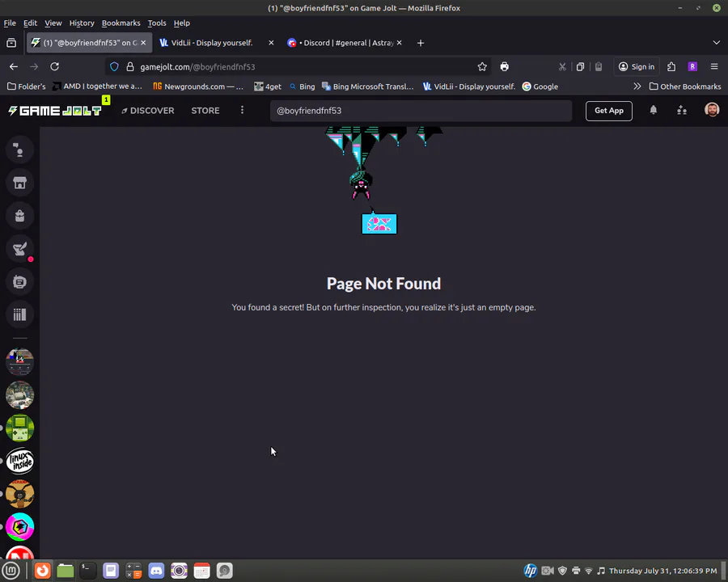Bookmark this page with the star icon
This screenshot has width=728, height=582.
(482, 67)
